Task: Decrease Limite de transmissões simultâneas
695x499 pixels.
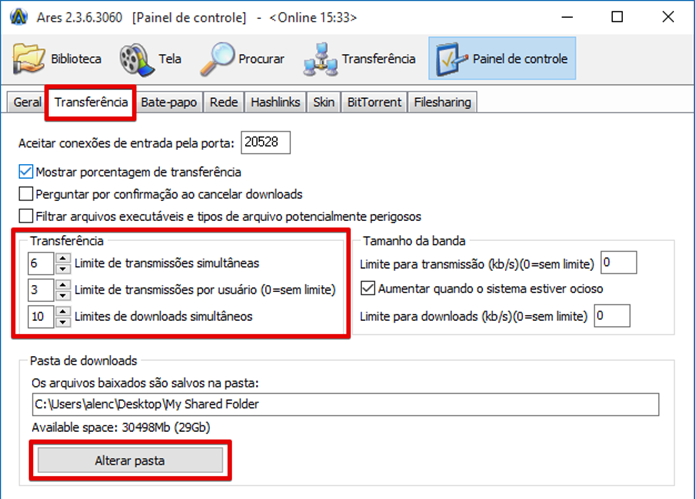Action: 63,269
